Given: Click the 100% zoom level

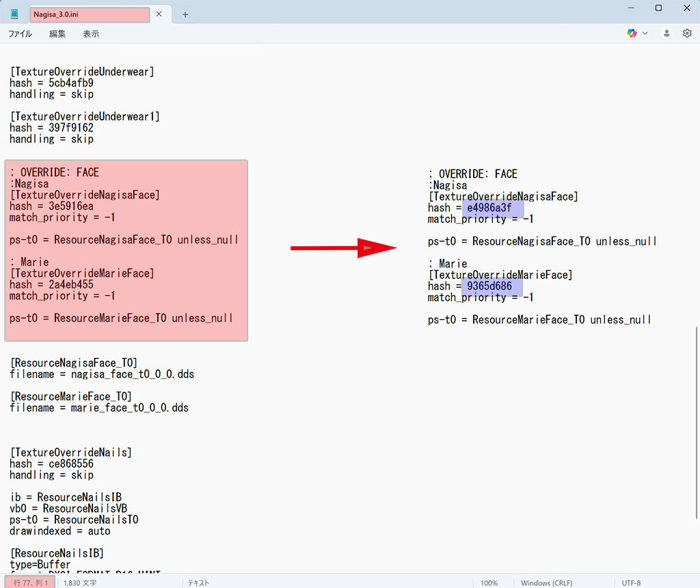Looking at the screenshot, I should 489,583.
